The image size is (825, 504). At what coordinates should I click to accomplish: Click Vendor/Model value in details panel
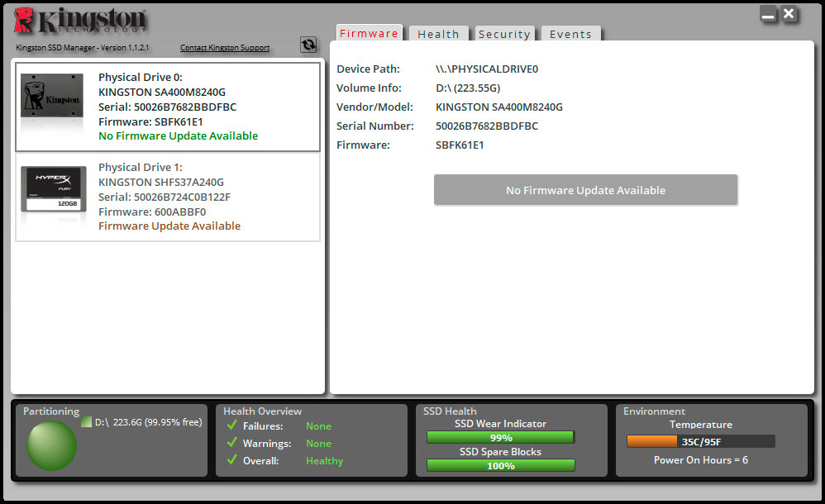pos(498,107)
